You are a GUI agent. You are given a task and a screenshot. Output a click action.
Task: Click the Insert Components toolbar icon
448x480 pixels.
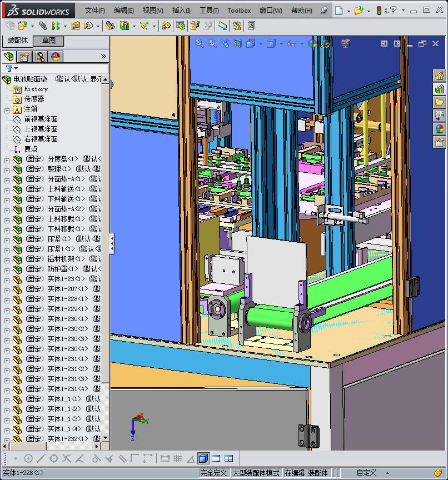[23, 26]
